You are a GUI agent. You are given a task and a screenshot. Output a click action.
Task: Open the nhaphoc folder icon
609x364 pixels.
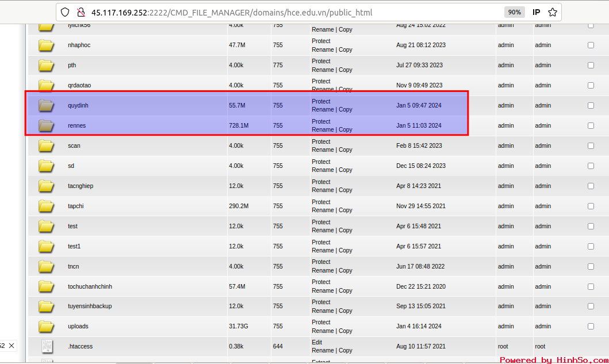click(46, 45)
